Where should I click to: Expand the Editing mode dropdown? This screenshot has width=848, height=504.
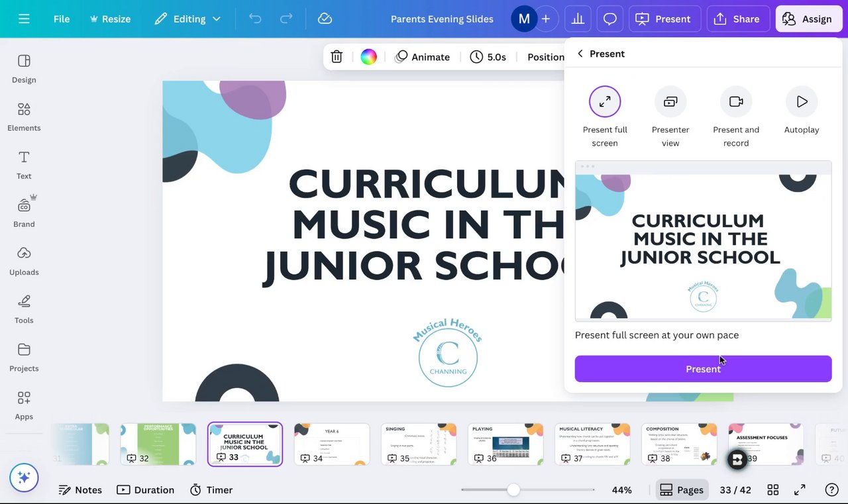coord(187,19)
